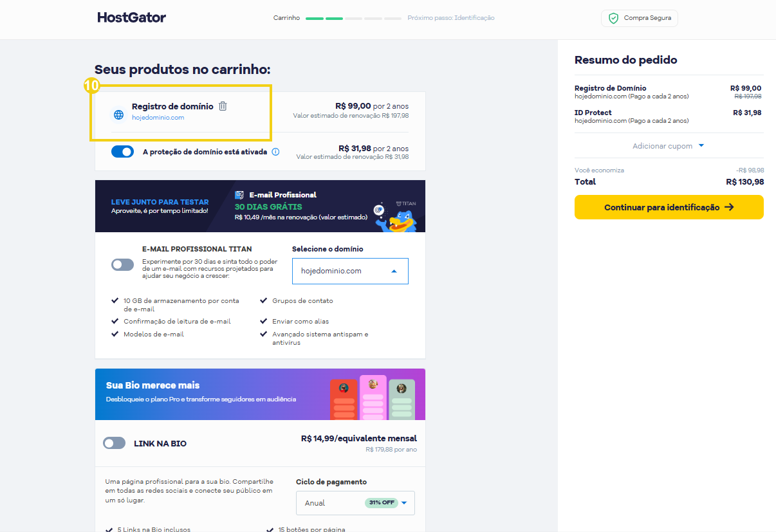Click R$ 14,99/equivalente mensal price
Screen dimensions: 776x532
tap(359, 439)
